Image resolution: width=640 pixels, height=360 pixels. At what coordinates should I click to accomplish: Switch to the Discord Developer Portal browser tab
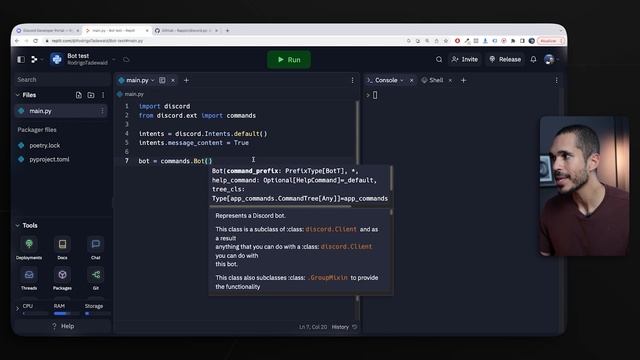coord(47,31)
